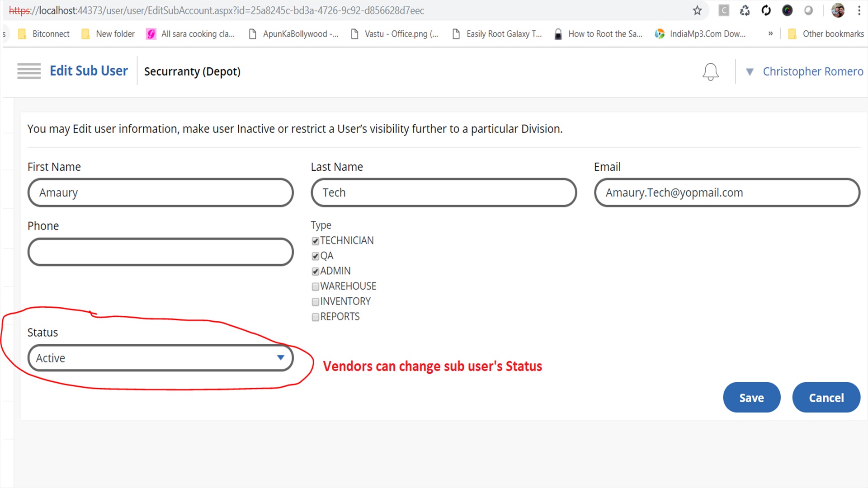Image resolution: width=868 pixels, height=488 pixels.
Task: Click the notification bell icon
Action: 710,71
